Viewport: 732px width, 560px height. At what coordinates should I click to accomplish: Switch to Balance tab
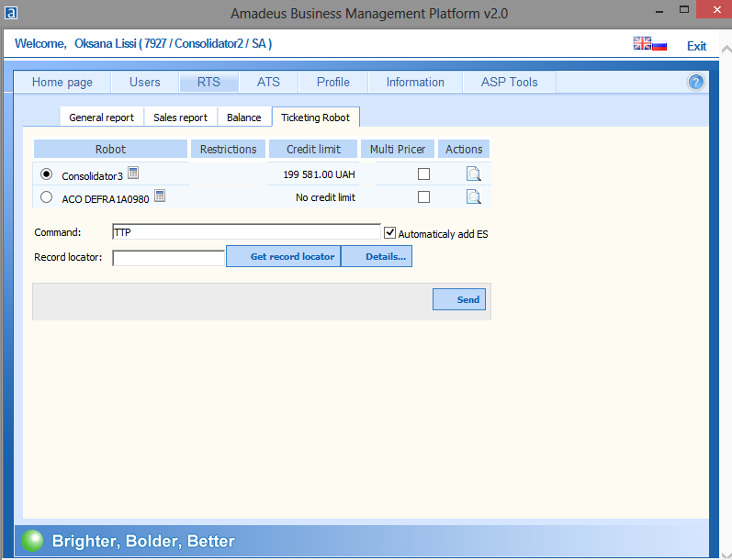(x=243, y=118)
